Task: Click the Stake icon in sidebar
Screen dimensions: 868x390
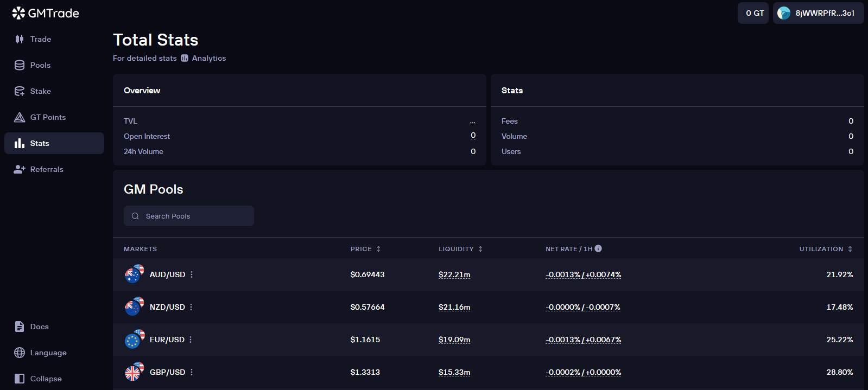Action: (x=20, y=91)
